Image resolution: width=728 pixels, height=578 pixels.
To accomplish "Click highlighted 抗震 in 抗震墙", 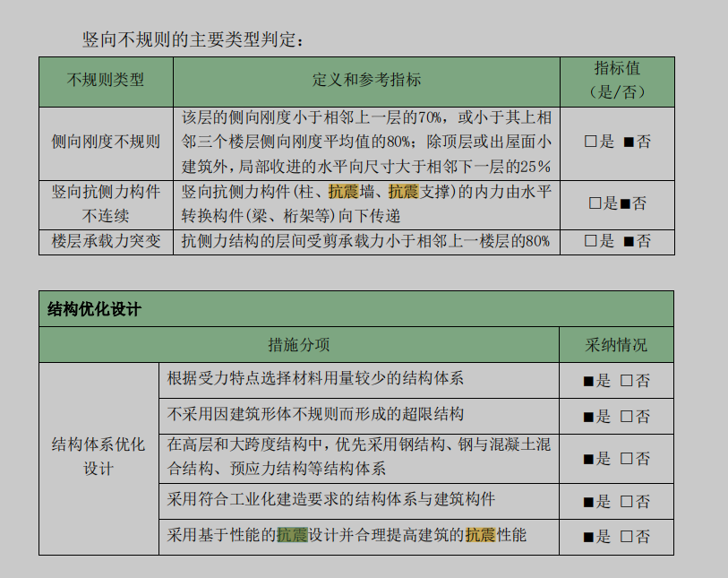I will tap(343, 191).
